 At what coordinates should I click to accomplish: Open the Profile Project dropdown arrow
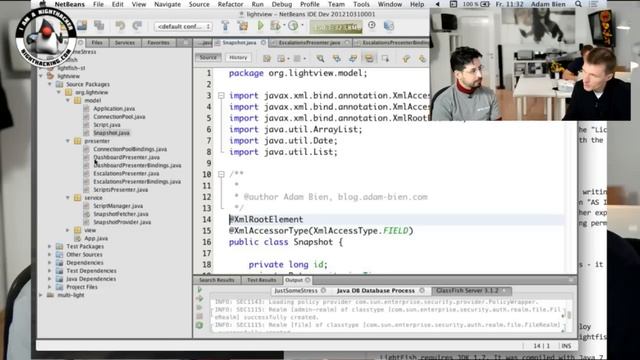(x=302, y=26)
